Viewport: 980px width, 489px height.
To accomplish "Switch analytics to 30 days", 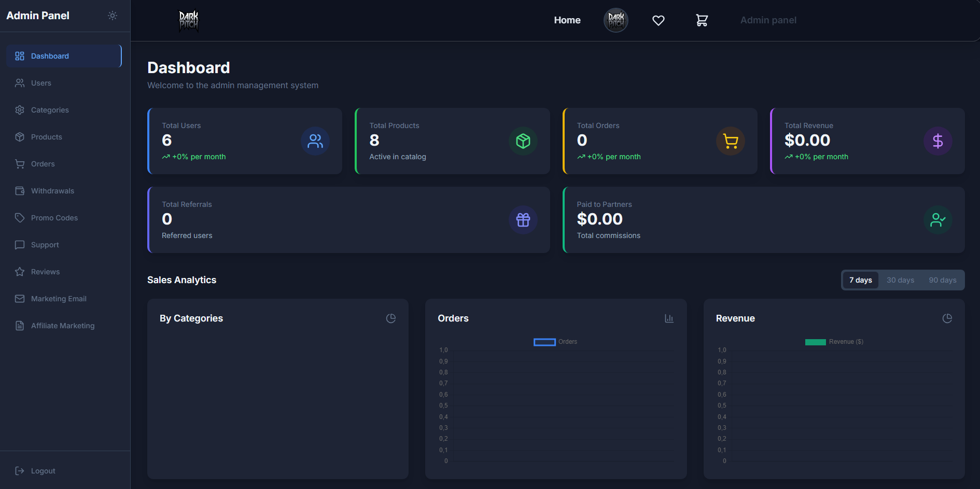I will pos(901,280).
